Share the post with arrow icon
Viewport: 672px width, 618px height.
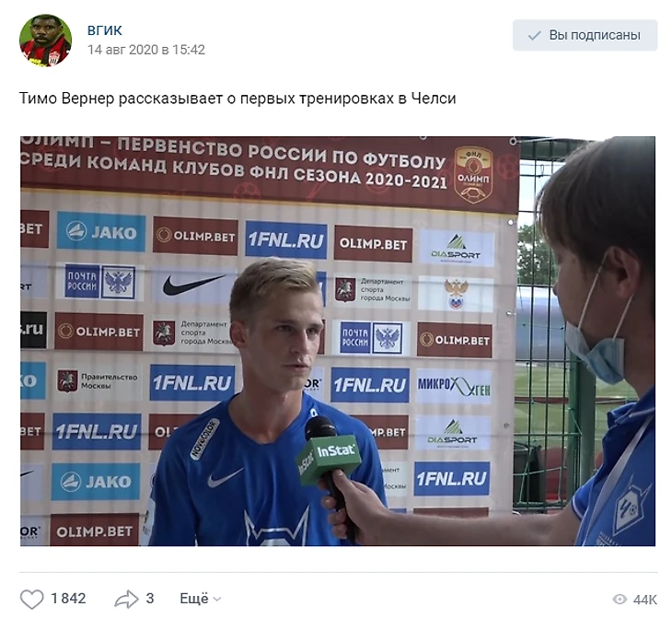click(x=126, y=599)
